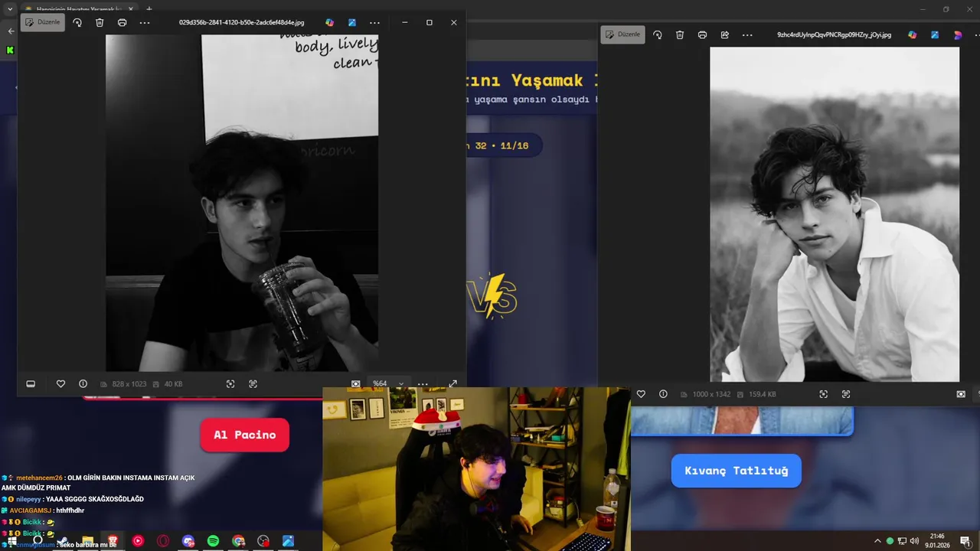The image size is (980, 551).
Task: Click the right photo filename title 9zhc4rdUyInp
Action: point(834,34)
